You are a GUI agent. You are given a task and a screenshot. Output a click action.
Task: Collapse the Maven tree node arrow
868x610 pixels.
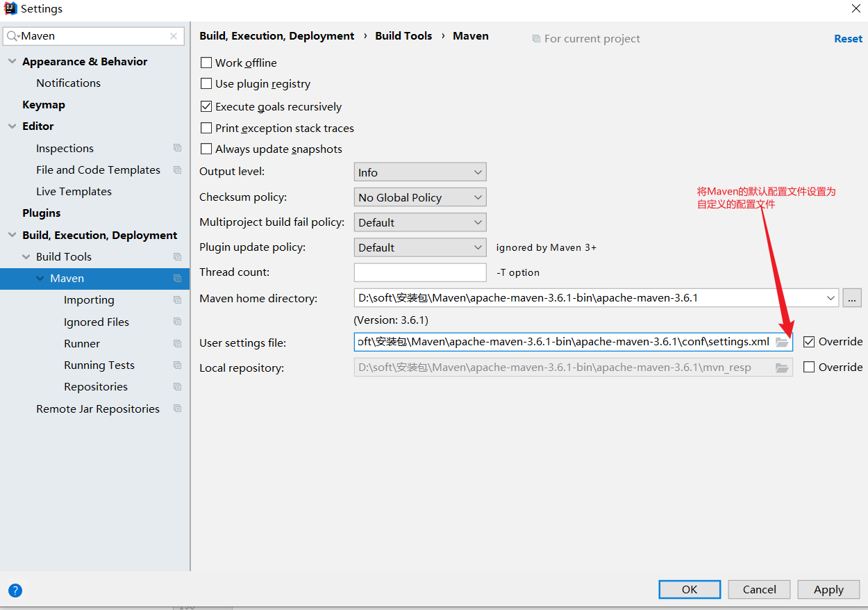(x=40, y=278)
